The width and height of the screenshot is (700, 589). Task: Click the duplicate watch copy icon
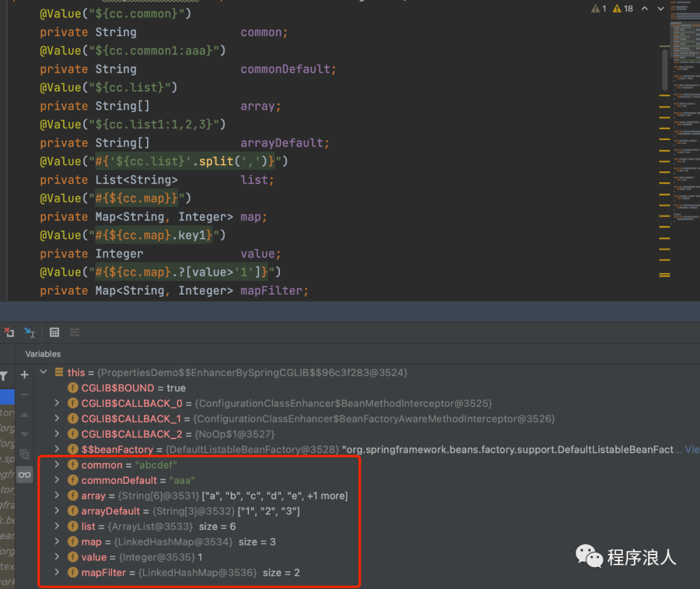point(25,454)
